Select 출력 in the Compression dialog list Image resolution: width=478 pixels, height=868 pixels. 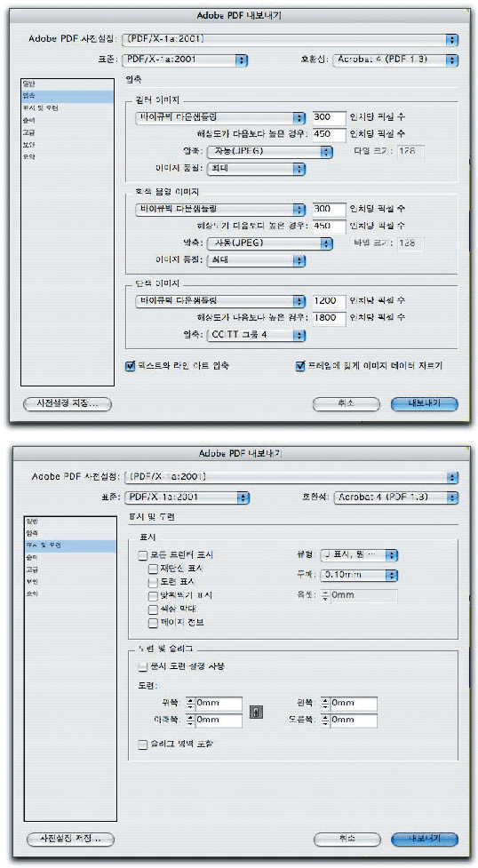click(67, 120)
